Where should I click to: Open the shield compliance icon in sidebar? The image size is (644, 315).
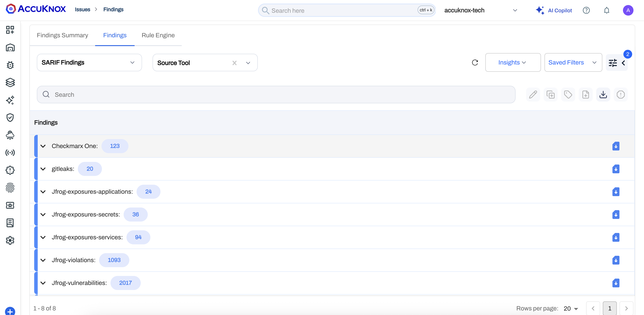click(10, 118)
